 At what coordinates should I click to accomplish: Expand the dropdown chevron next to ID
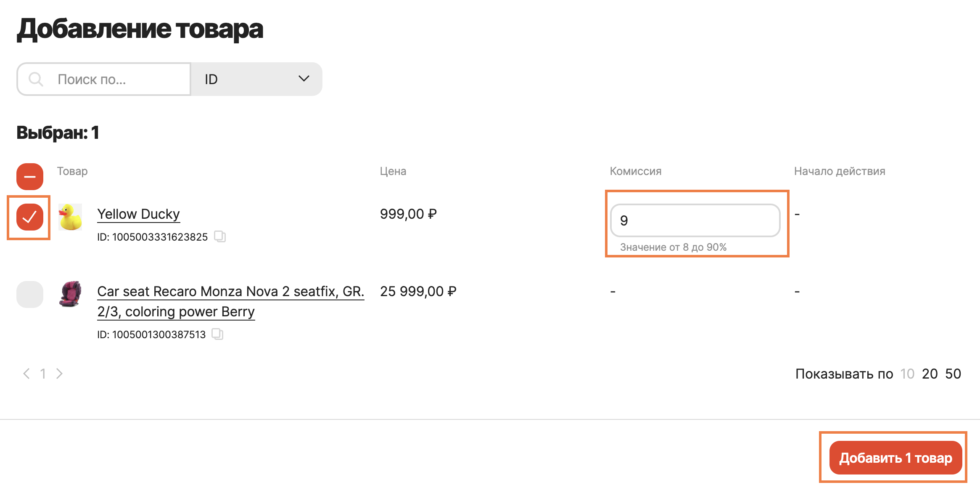pyautogui.click(x=304, y=79)
